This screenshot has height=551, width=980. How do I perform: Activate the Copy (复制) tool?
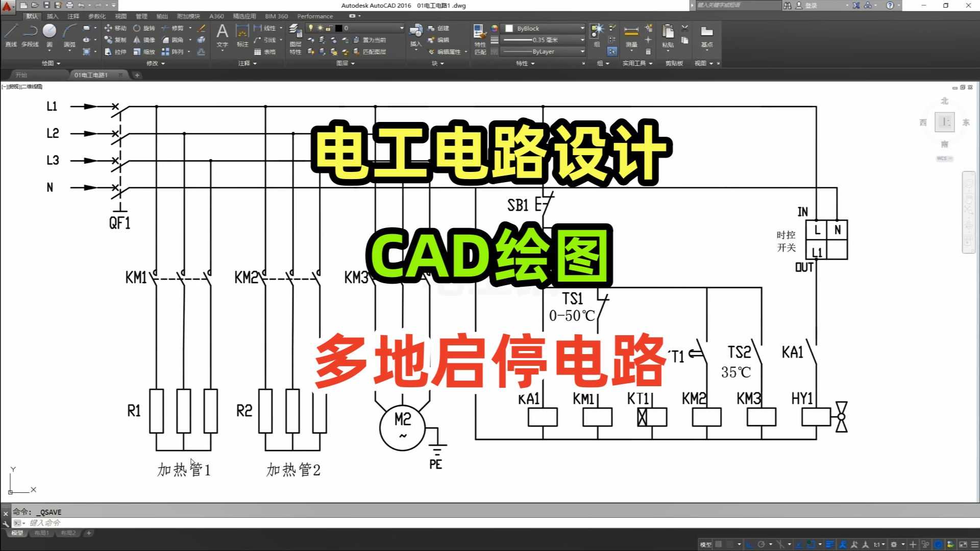click(x=115, y=40)
